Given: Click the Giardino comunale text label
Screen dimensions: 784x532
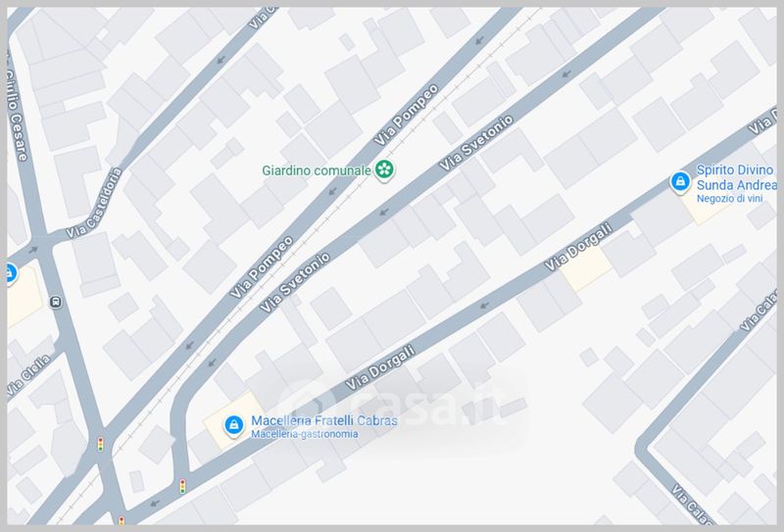Looking at the screenshot, I should click(317, 170).
